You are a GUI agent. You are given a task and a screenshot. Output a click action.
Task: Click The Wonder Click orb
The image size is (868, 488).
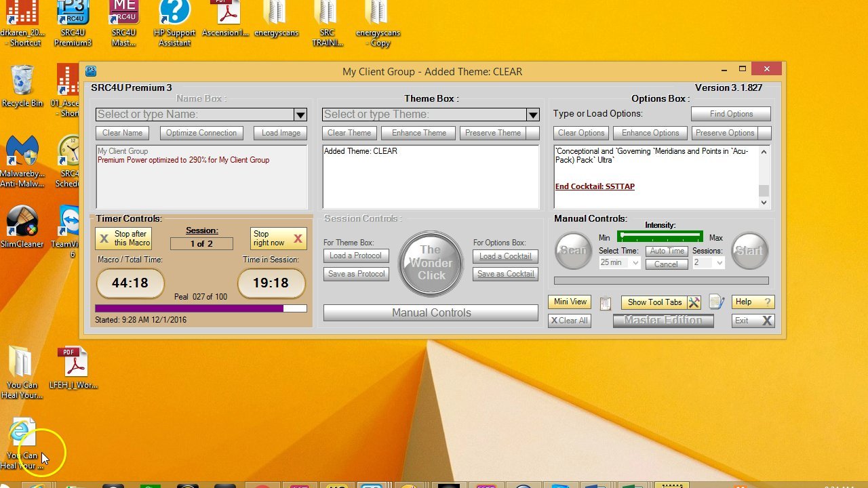coord(431,263)
